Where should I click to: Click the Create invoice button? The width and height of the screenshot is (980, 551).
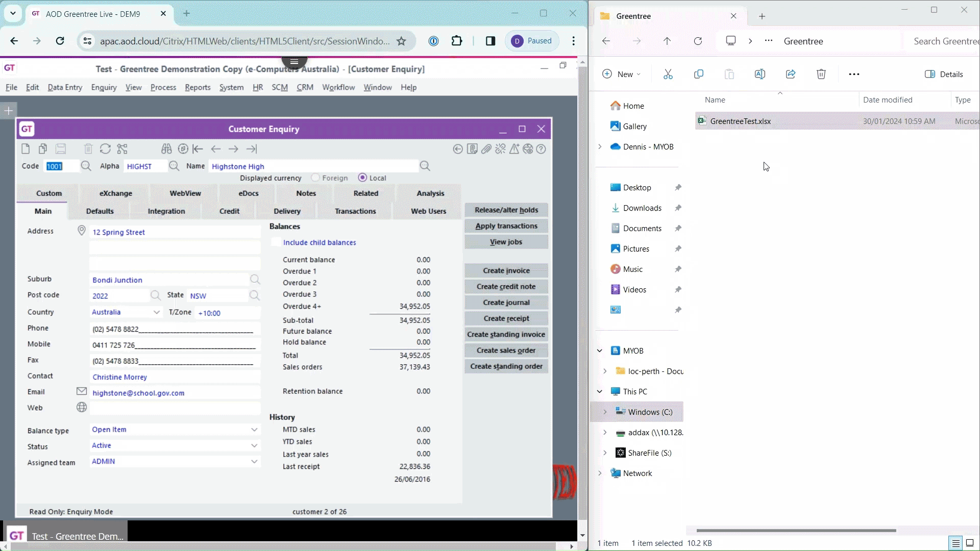coord(506,270)
